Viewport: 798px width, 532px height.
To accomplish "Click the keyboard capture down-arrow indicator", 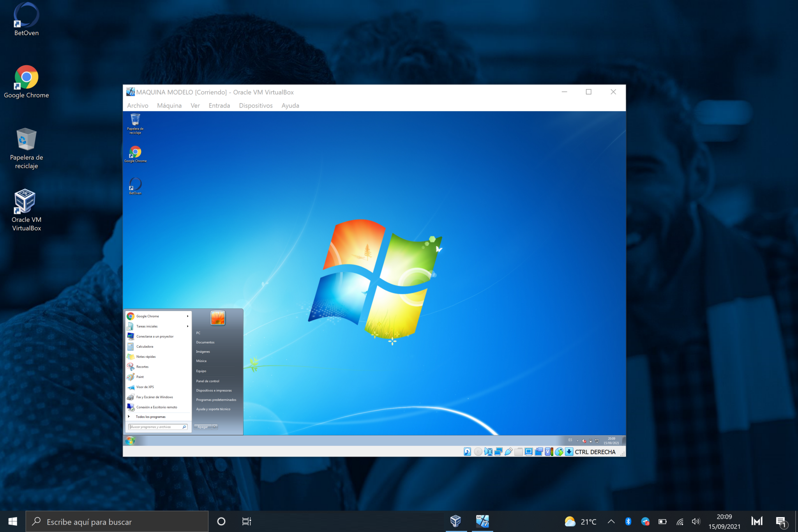I will [569, 452].
